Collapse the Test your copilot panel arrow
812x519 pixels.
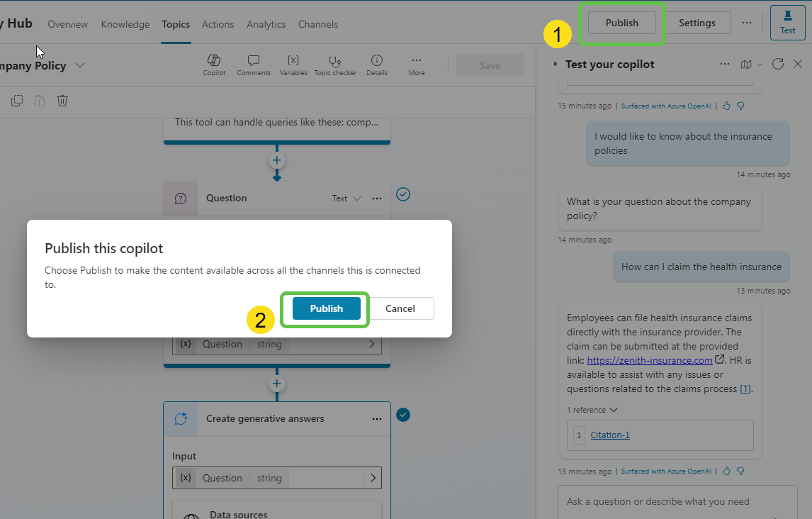556,65
